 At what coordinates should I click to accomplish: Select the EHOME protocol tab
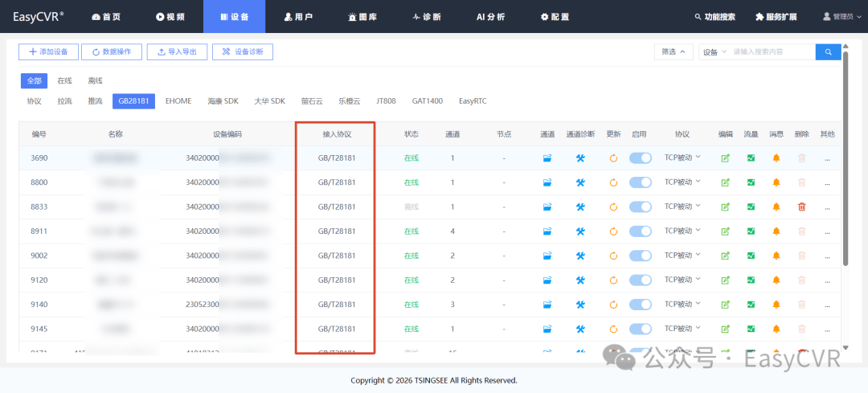click(178, 101)
